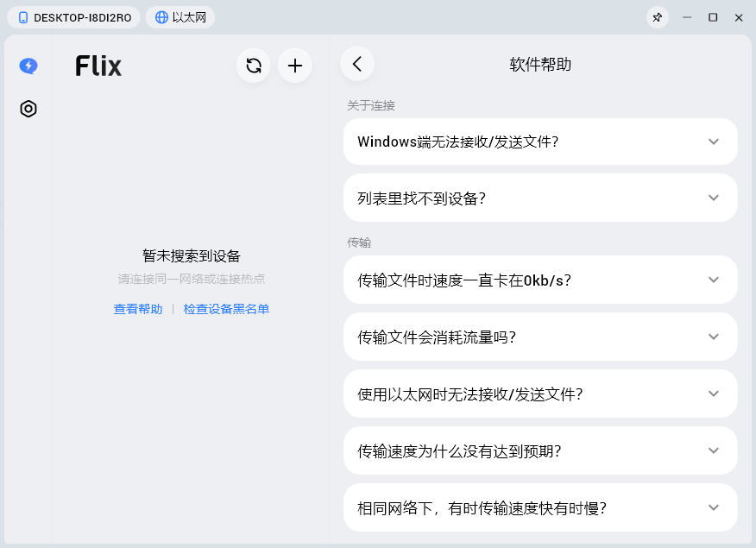The width and height of the screenshot is (756, 548).
Task: Click the 暂未搜索到设备 message
Action: (x=192, y=256)
